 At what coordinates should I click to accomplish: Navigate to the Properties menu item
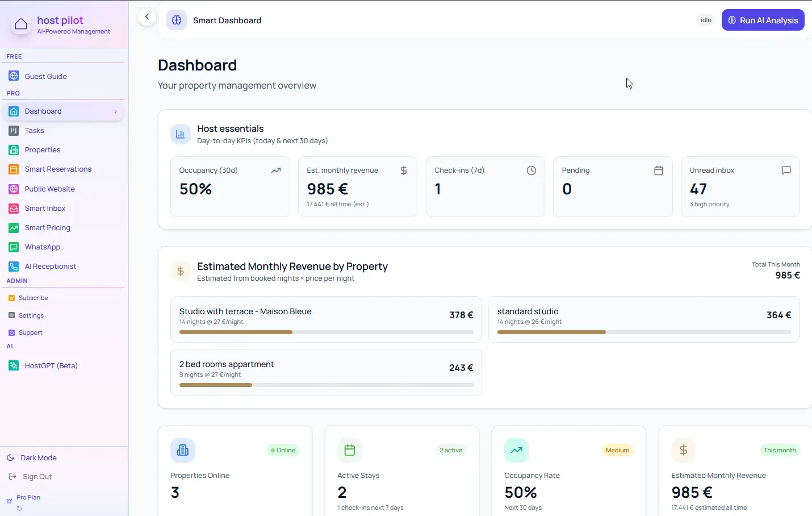pyautogui.click(x=42, y=150)
